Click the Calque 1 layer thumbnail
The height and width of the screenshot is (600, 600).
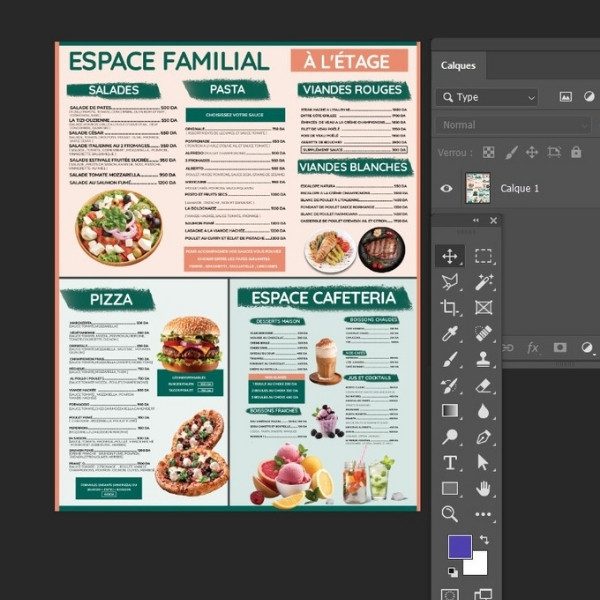tap(477, 188)
